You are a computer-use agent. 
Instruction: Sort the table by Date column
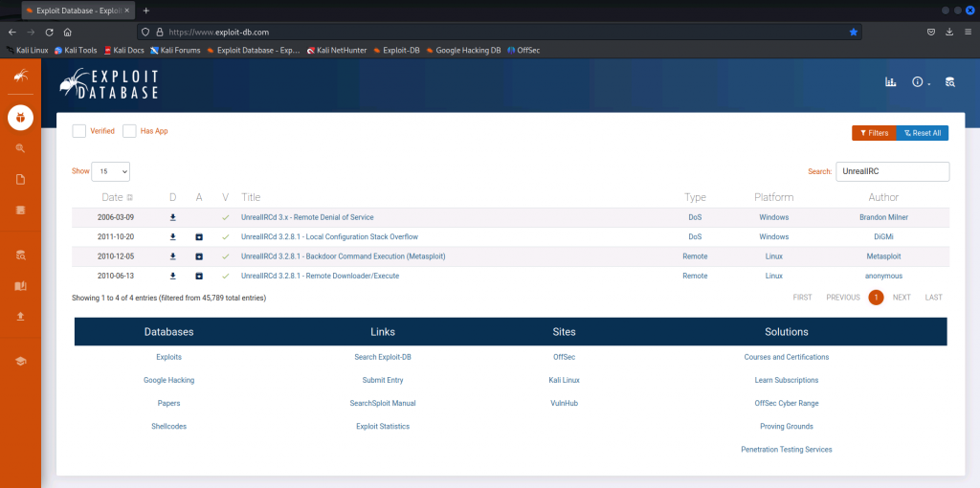tap(117, 197)
